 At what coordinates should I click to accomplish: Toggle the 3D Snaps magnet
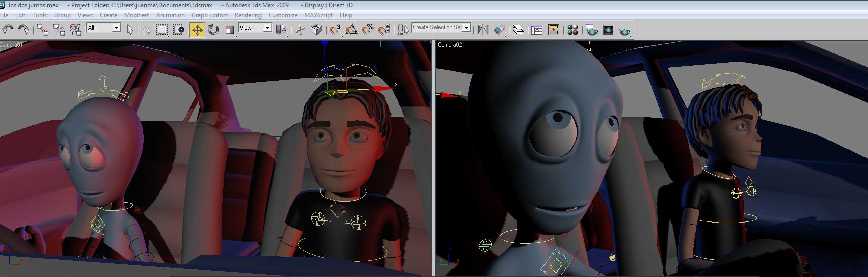(x=335, y=30)
